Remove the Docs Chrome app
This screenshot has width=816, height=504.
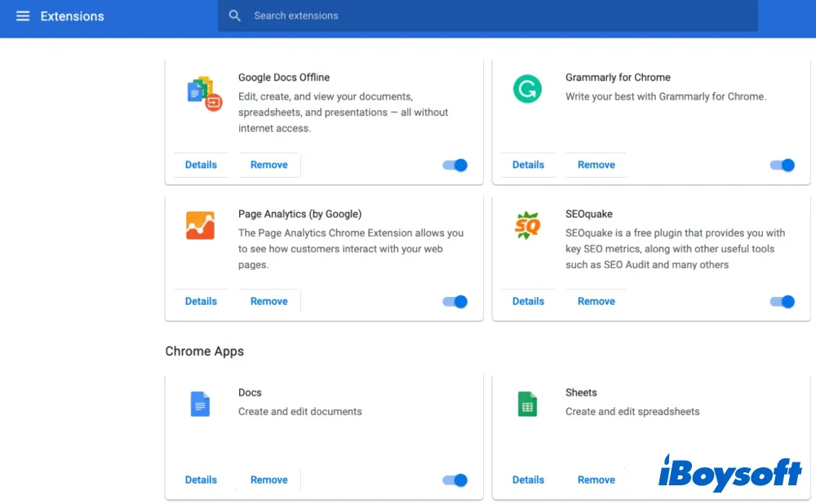tap(268, 480)
